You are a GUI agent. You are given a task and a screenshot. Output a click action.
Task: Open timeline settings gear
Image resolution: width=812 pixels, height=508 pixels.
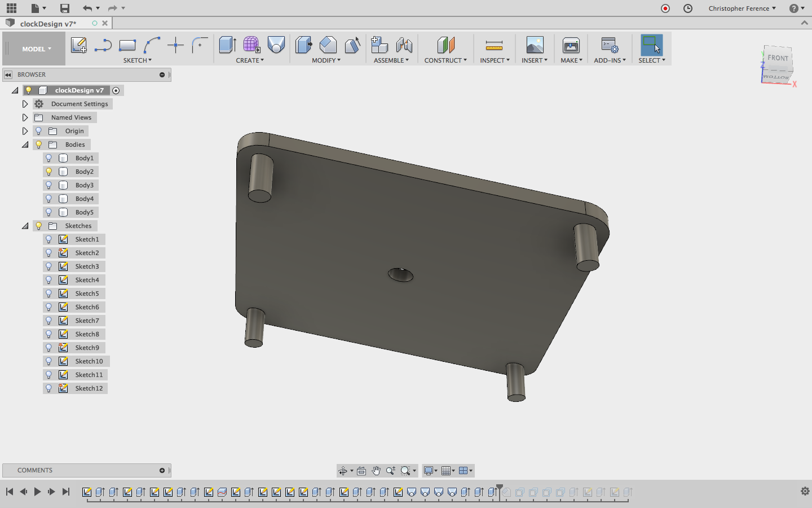click(805, 491)
